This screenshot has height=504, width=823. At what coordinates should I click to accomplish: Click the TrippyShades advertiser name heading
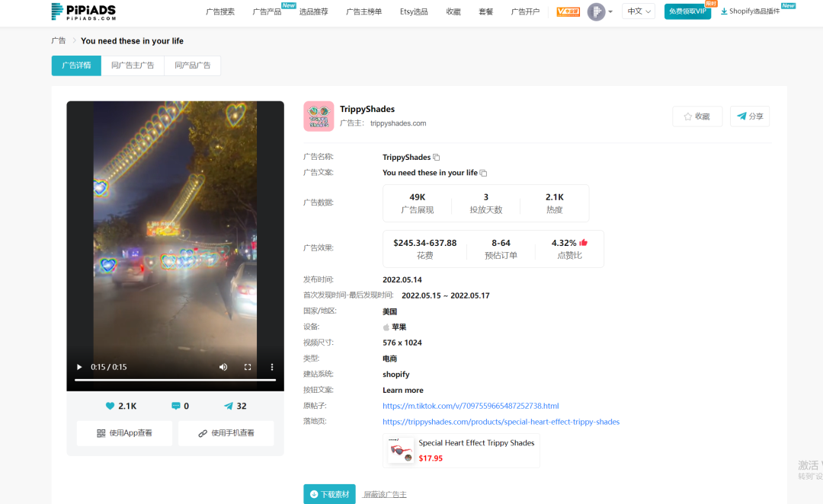pyautogui.click(x=367, y=109)
